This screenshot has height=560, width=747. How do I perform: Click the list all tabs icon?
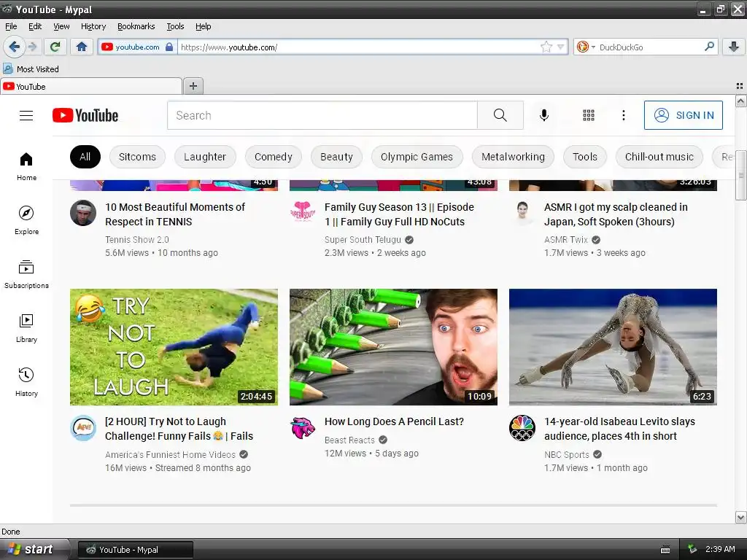click(740, 86)
